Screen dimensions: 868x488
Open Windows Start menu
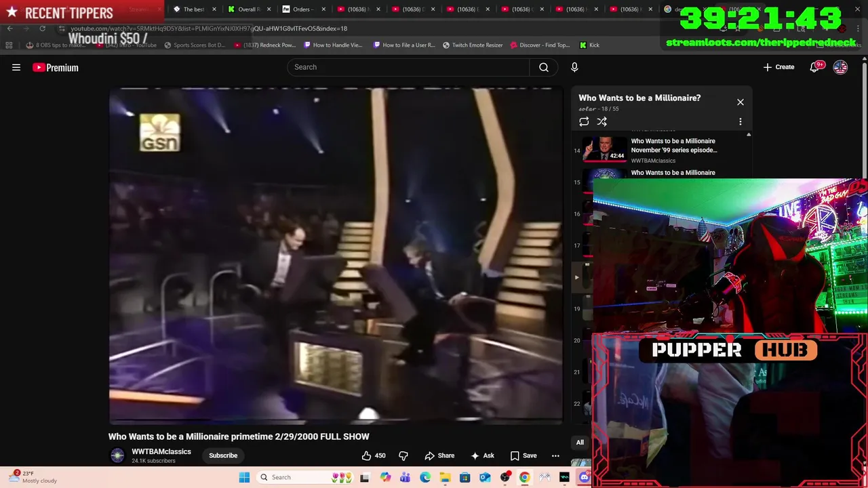tap(244, 477)
